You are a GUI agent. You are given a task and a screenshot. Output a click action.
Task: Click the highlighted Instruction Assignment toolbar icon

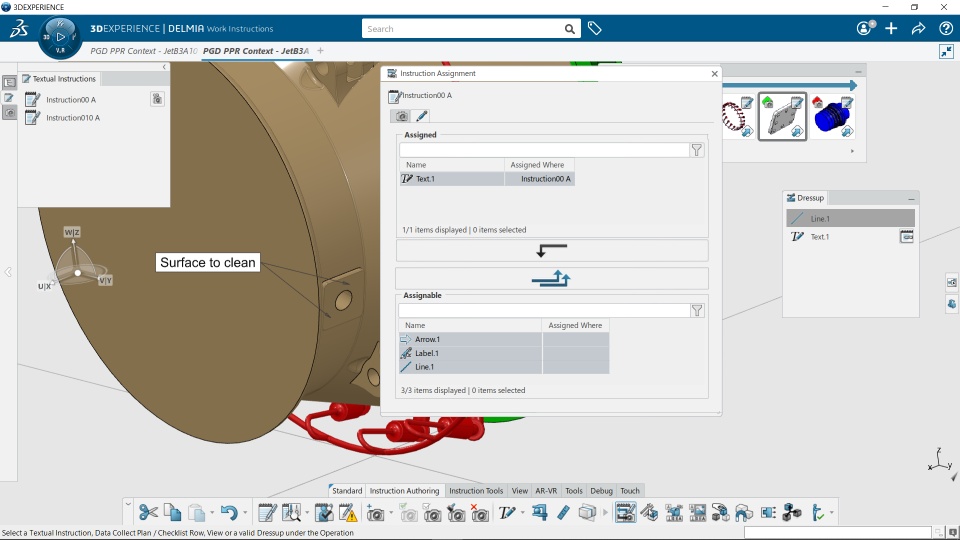tap(626, 512)
